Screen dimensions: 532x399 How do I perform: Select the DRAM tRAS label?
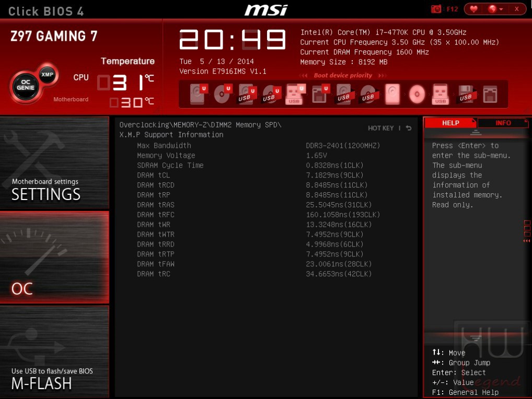click(x=155, y=204)
